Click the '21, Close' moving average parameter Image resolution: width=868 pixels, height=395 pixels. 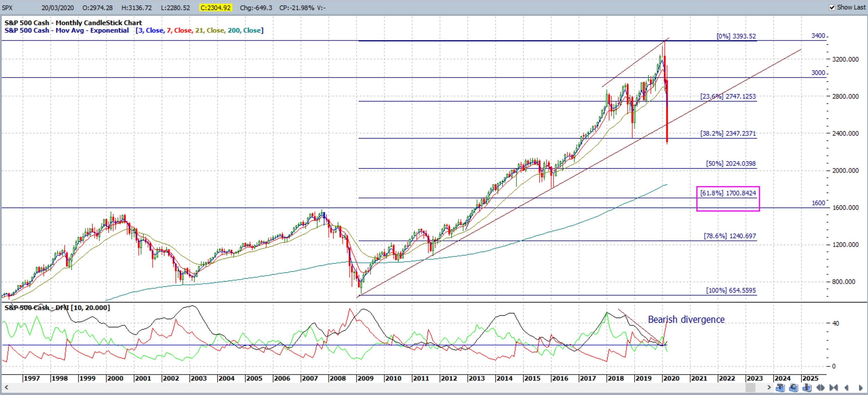(x=210, y=31)
